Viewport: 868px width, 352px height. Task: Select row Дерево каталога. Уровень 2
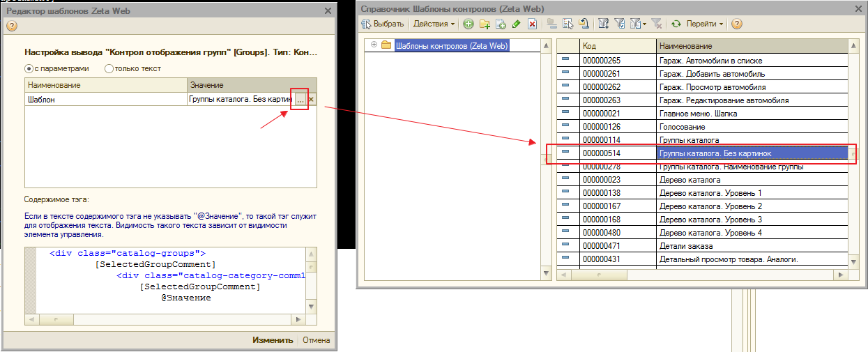(x=702, y=206)
